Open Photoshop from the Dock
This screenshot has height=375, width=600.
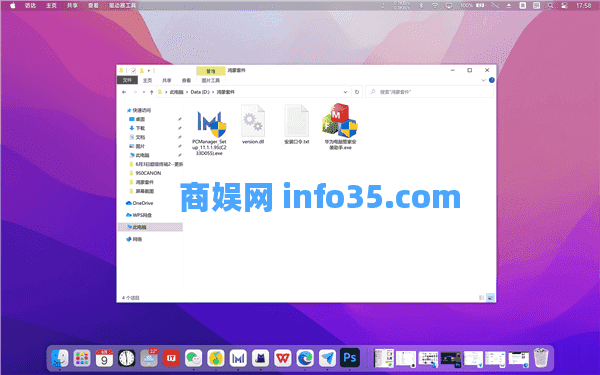coord(350,358)
